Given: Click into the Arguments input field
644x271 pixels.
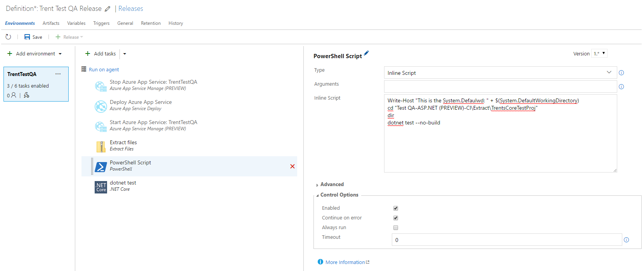Looking at the screenshot, I should pyautogui.click(x=500, y=86).
